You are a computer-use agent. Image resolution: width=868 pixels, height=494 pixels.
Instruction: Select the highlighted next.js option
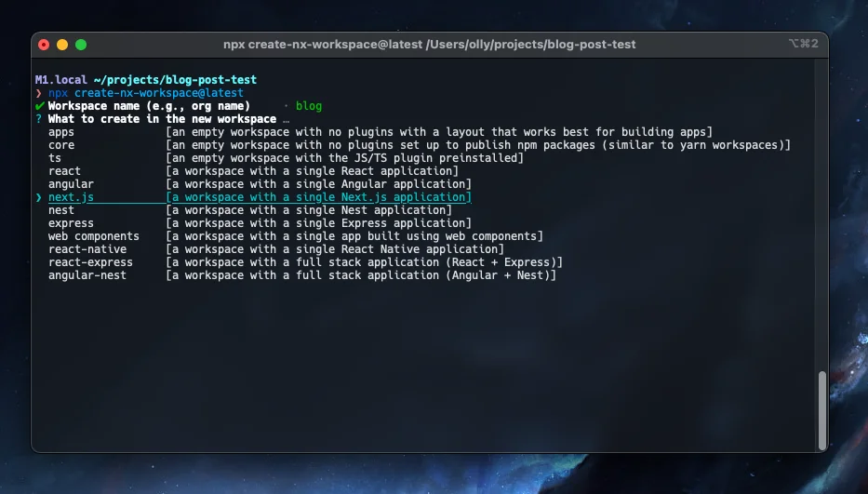[x=71, y=197]
